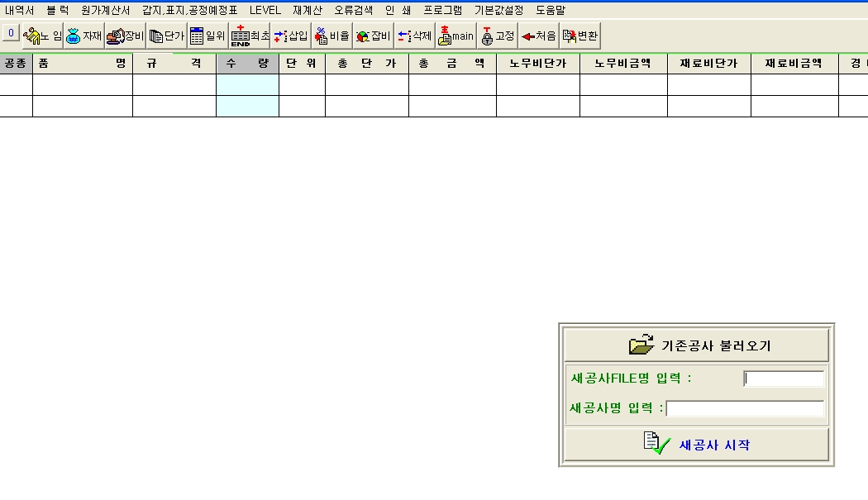This screenshot has width=868, height=500.
Task: Go to main via the main icon
Action: 456,36
